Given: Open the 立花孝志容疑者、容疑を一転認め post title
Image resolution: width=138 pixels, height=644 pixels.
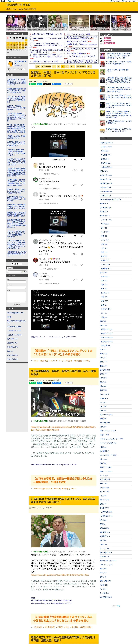Looking at the screenshot, I should tap(63, 373).
